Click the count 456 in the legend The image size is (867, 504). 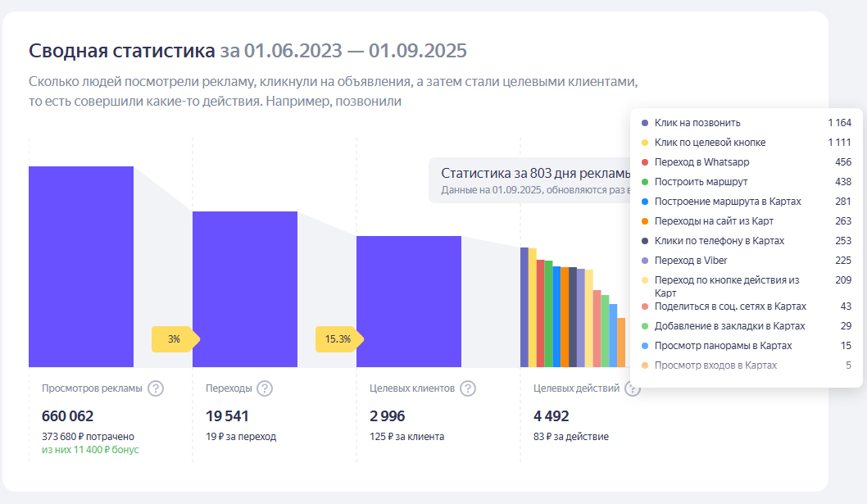pyautogui.click(x=843, y=162)
